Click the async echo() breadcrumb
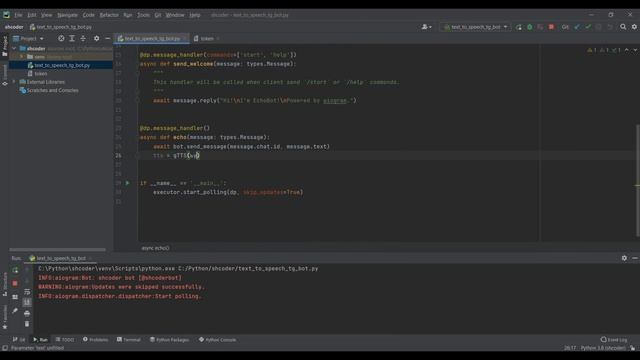Screen dimensions: 640x360 point(155,248)
